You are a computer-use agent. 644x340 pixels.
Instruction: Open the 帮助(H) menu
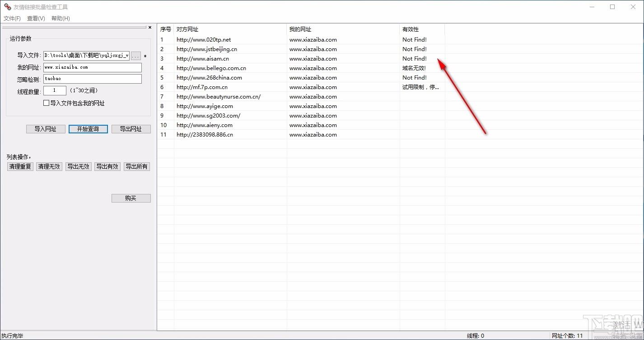tap(61, 19)
